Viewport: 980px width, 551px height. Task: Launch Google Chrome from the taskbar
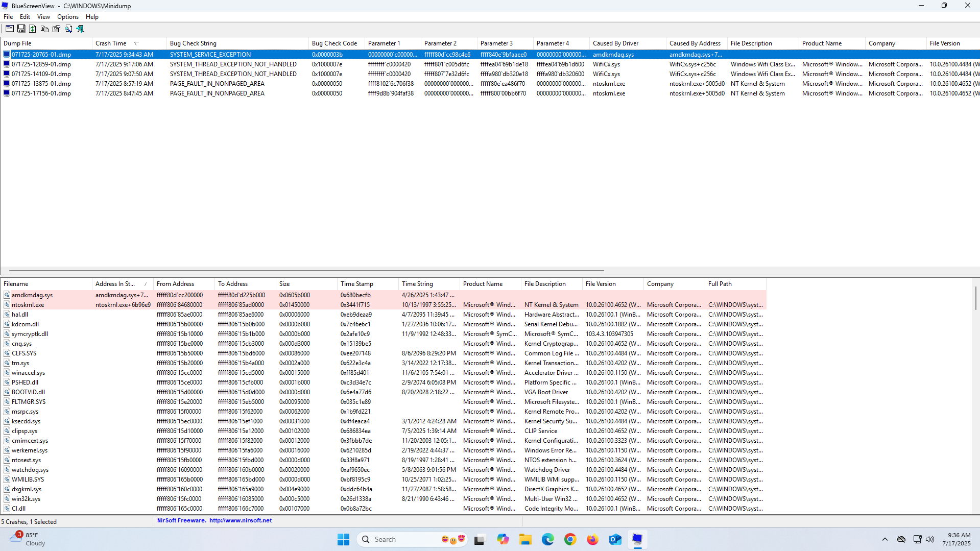point(570,539)
